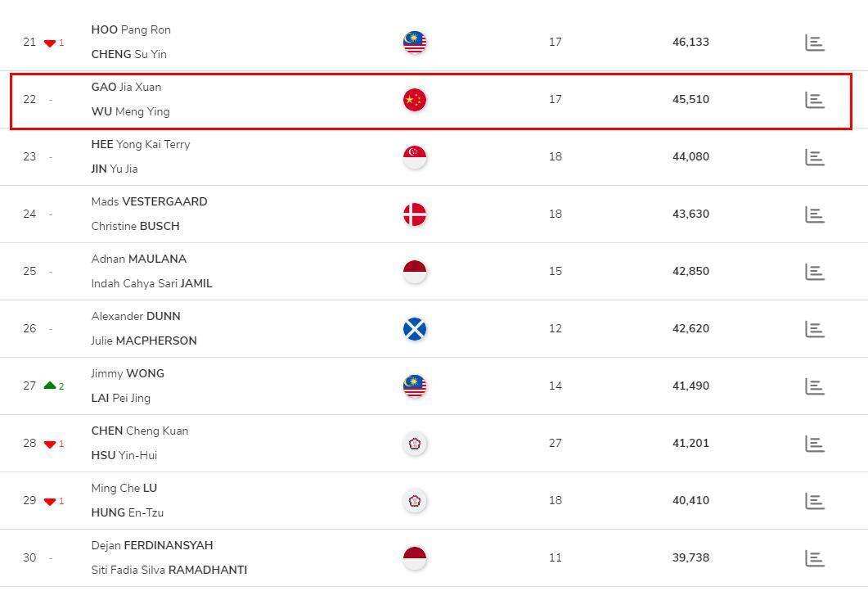Click LAI Pei Jing player name

tap(120, 398)
